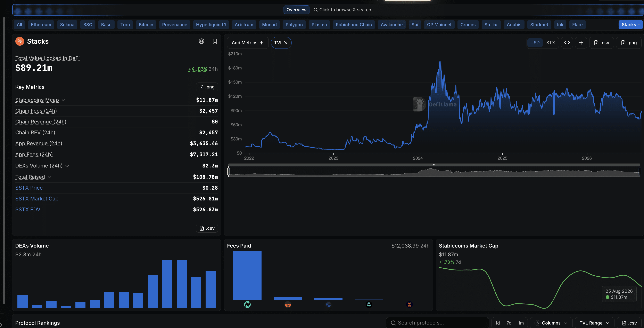Select the Ethereum chain tab
Viewport: 644px width, 328px height.
click(41, 25)
